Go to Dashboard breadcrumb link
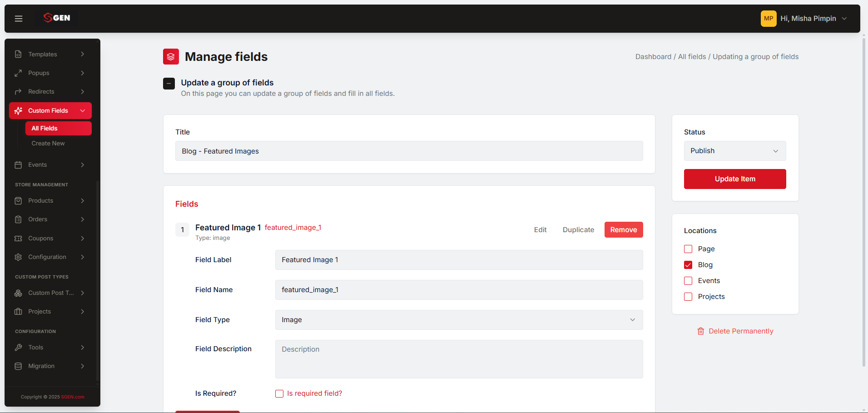Image resolution: width=868 pixels, height=413 pixels. pyautogui.click(x=653, y=57)
